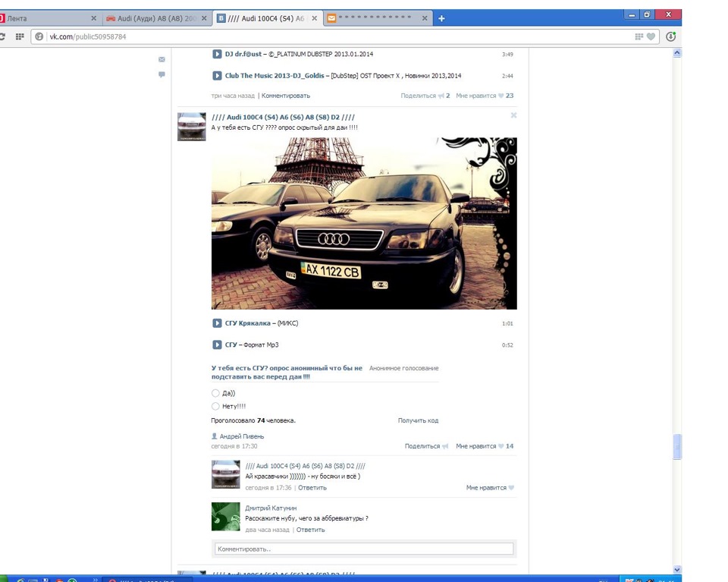
Task: Click Ответить on the Ай красавчики comment
Action: 312,488
